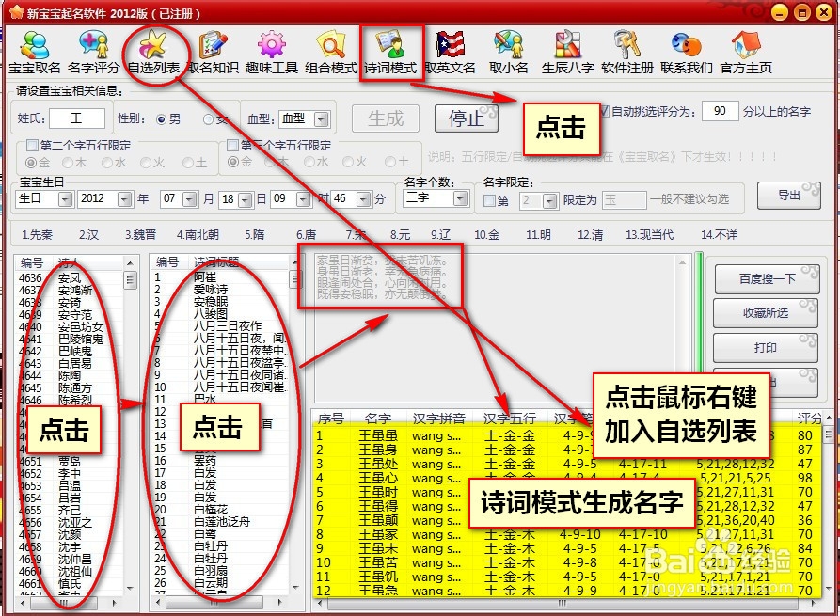Select the 1.先秦 dynasty tab
This screenshot has width=840, height=616.
coord(37,234)
